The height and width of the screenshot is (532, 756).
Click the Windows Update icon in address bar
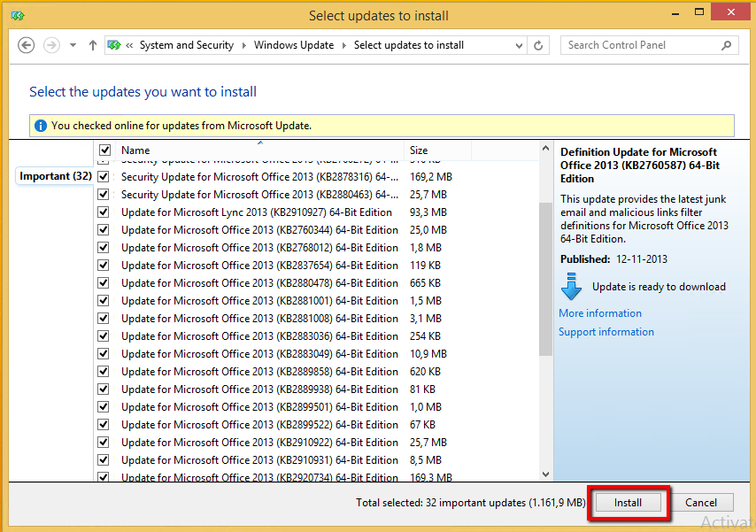point(114,45)
